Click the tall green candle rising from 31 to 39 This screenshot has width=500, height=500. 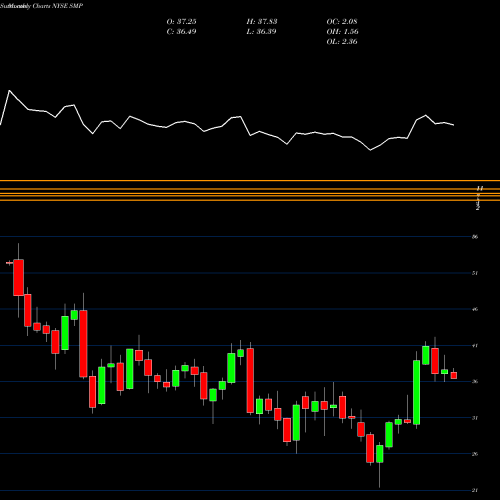[x=416, y=392]
